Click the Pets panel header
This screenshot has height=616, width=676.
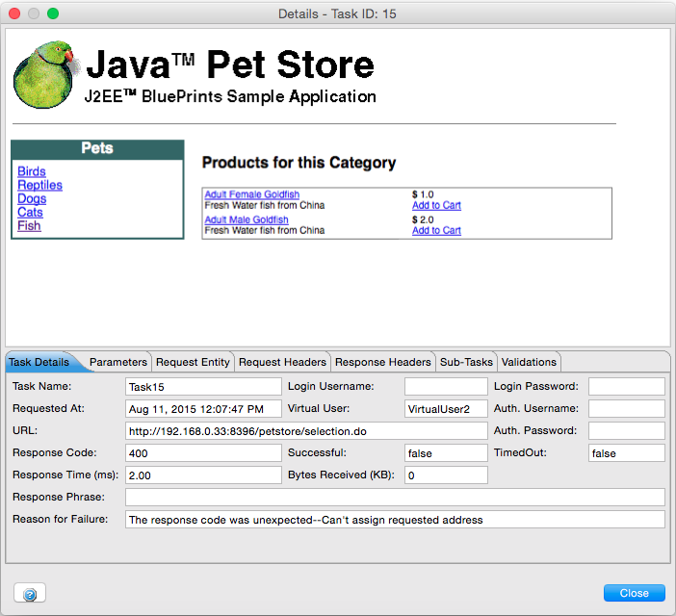(x=97, y=149)
